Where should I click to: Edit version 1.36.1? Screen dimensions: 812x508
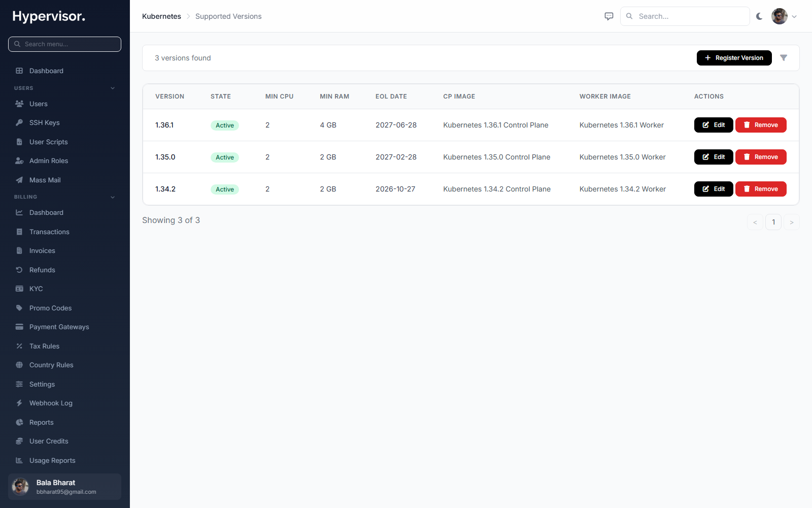point(714,125)
